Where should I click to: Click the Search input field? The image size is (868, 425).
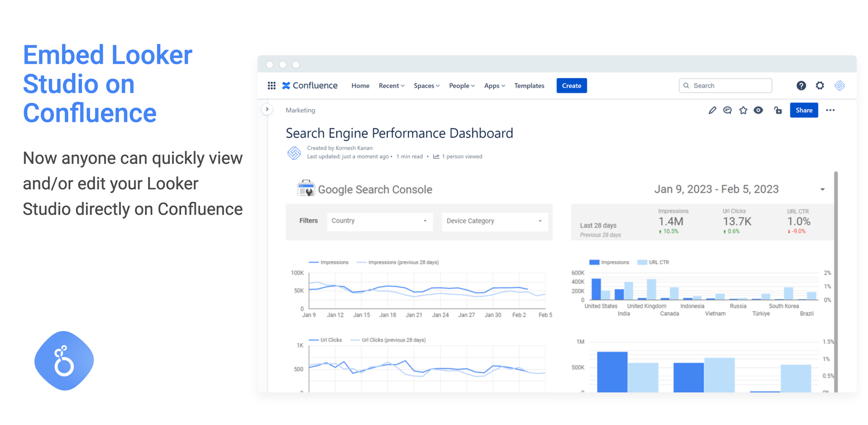pyautogui.click(x=725, y=85)
